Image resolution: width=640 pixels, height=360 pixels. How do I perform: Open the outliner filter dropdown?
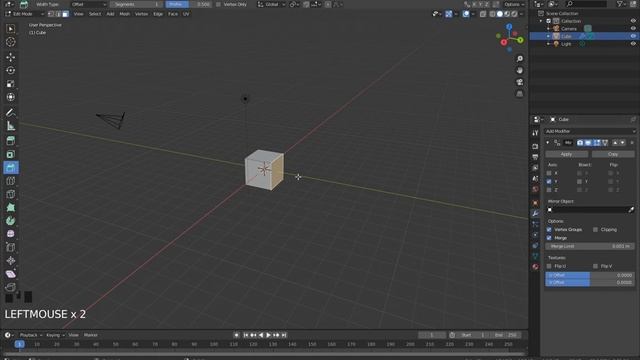click(622, 4)
